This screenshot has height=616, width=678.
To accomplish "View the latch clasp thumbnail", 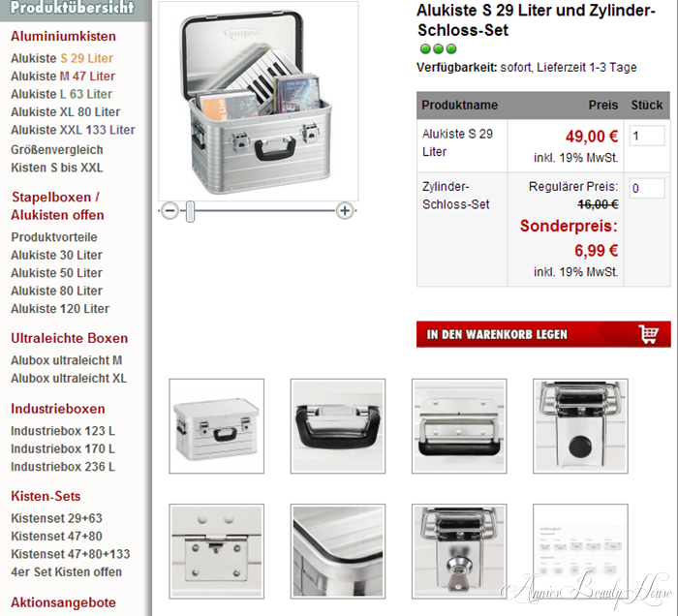I will (580, 426).
